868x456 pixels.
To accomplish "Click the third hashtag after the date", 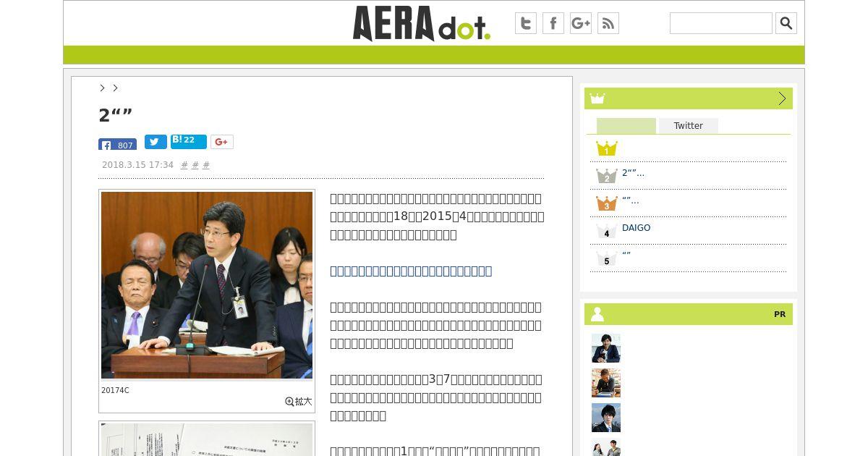I will click(206, 165).
